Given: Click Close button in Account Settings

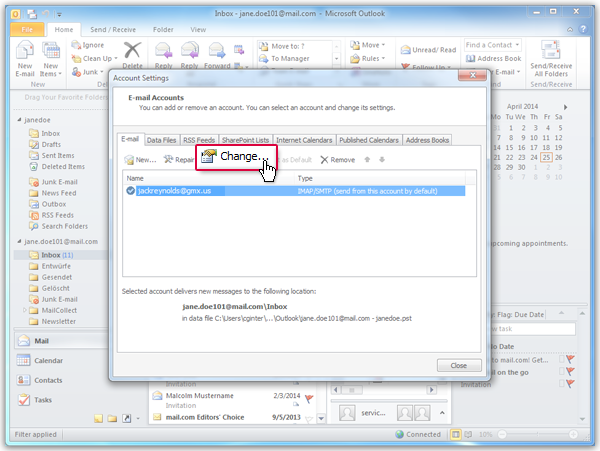Looking at the screenshot, I should coord(458,366).
